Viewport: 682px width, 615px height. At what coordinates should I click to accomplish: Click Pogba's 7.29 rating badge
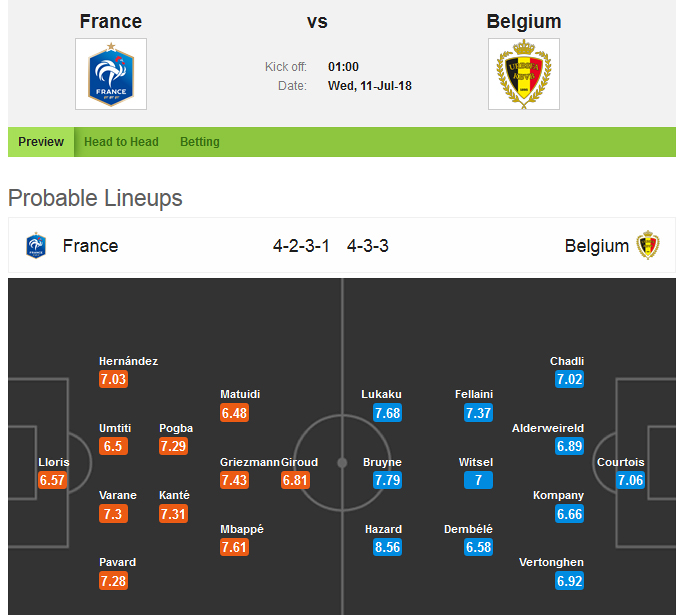(x=173, y=446)
